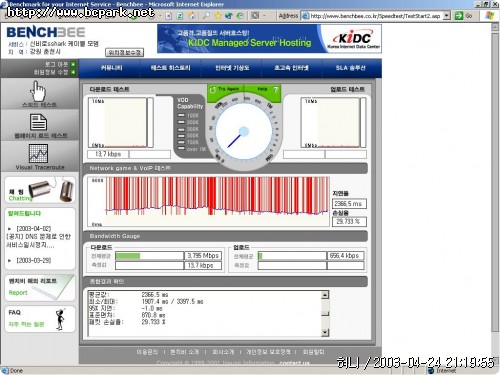Click the 656.4 kbps upload value field

pyautogui.click(x=345, y=256)
